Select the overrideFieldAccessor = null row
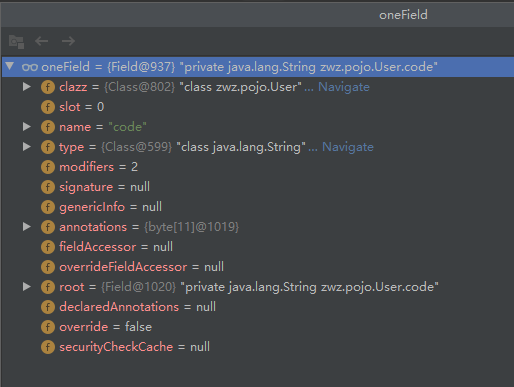Image resolution: width=514 pixels, height=387 pixels. (x=258, y=267)
